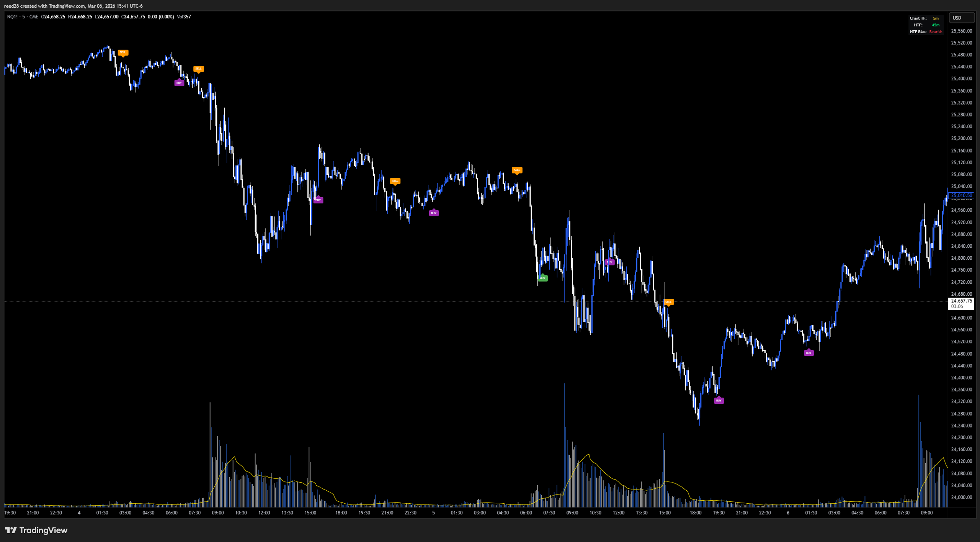Screen dimensions: 980x542
Task: Click the date label 6 on the time axis
Action: pos(788,513)
